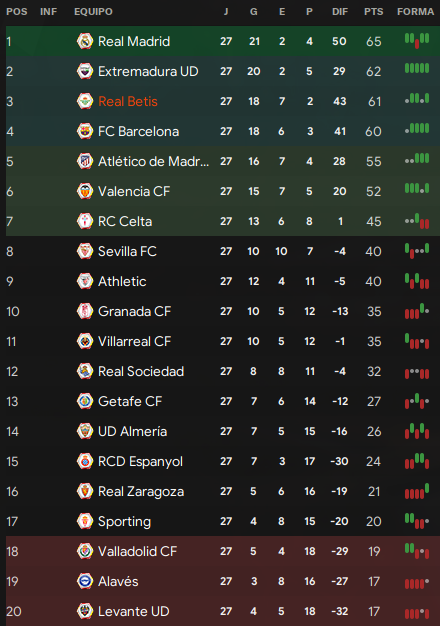
Task: Open the Sevilla FC team link
Action: pyautogui.click(x=127, y=251)
